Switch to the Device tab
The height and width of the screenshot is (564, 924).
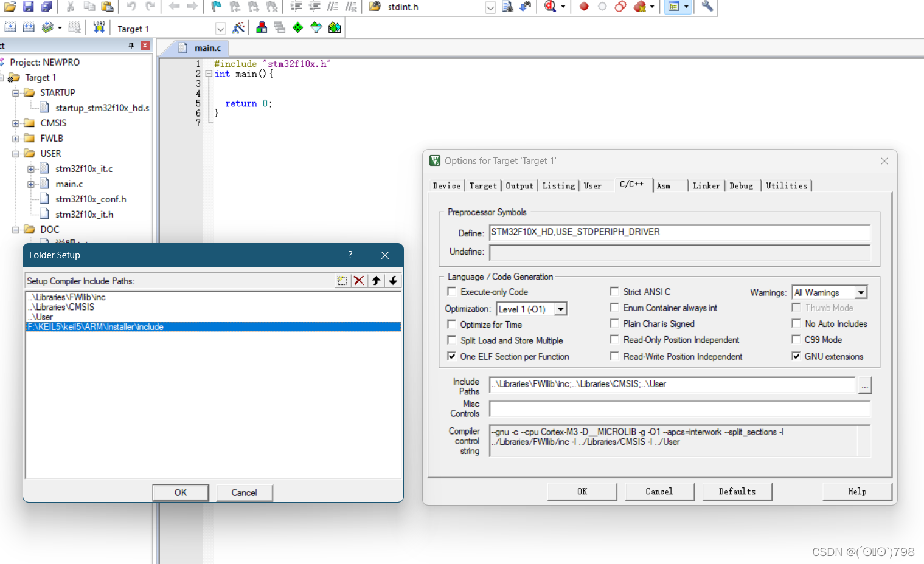click(446, 185)
